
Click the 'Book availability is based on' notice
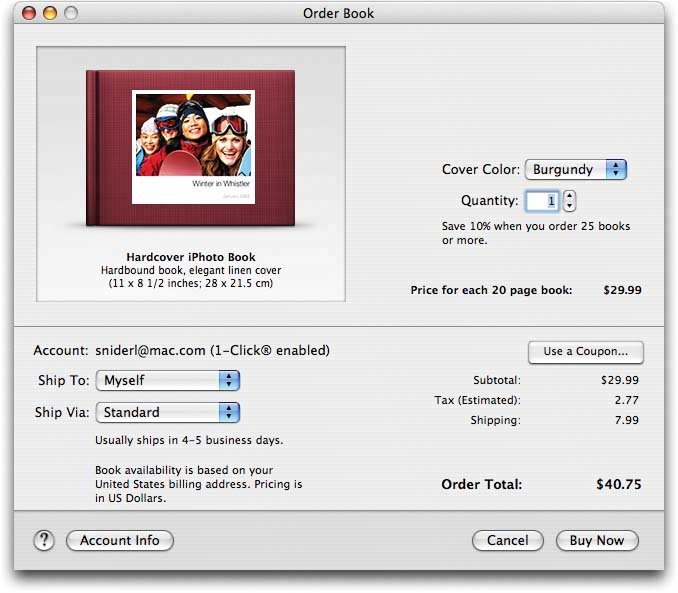[198, 484]
